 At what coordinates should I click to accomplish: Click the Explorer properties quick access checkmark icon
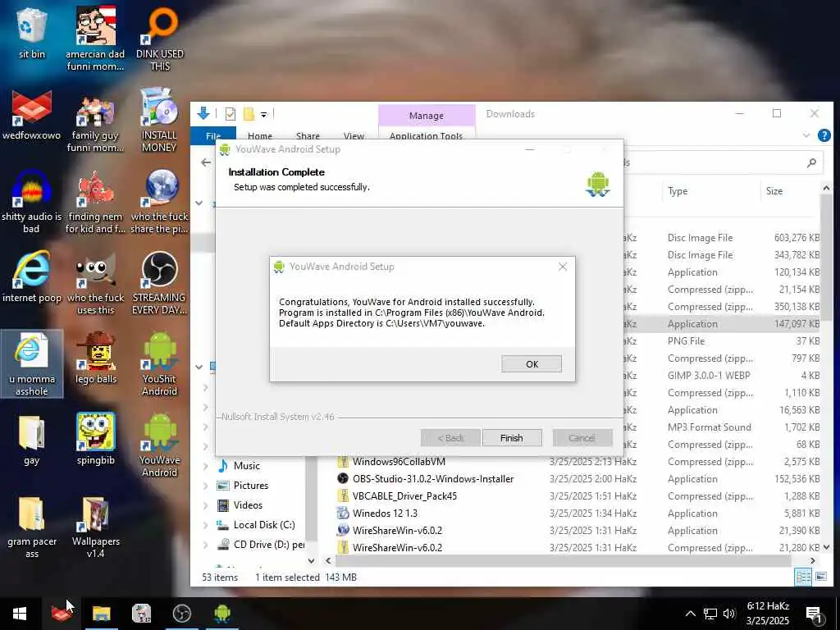[231, 114]
